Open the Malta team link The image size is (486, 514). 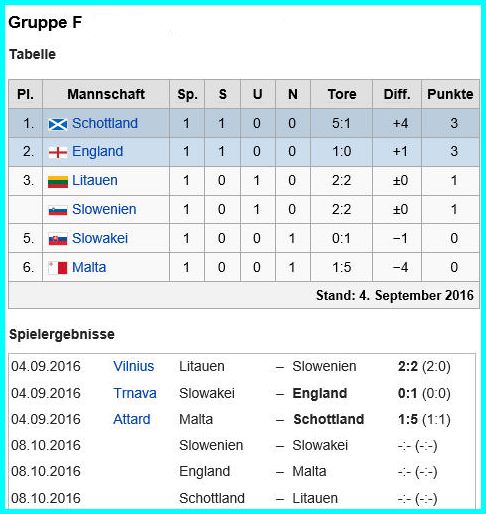pos(89,267)
